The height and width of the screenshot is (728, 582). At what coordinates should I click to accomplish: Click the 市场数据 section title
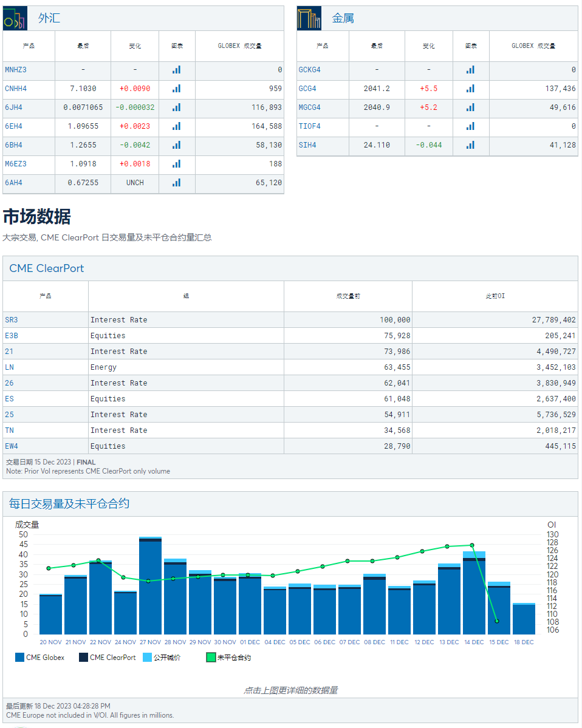(x=36, y=217)
